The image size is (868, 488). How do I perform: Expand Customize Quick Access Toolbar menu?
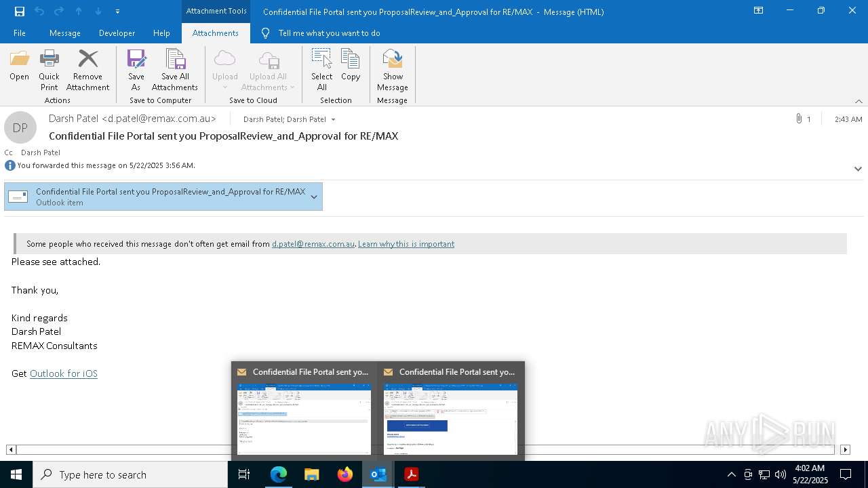(x=117, y=12)
